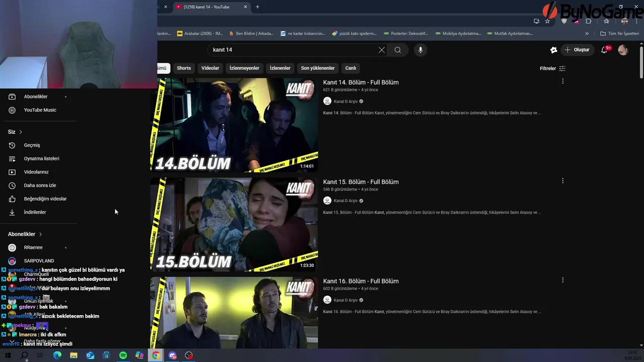Open more options for Kanıt 14. Bölüm video

pos(562,81)
